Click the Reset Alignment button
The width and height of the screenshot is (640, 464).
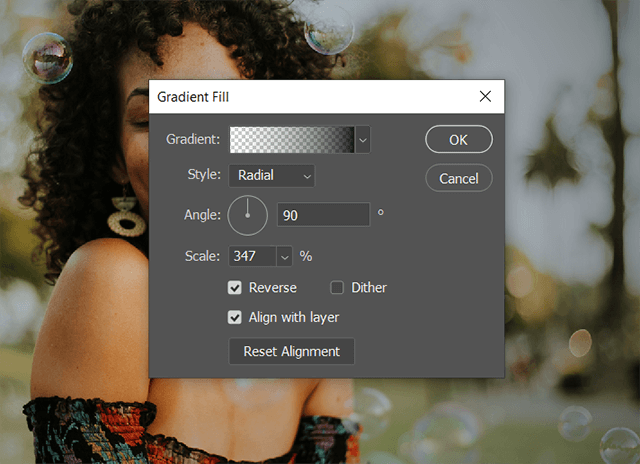coord(291,351)
